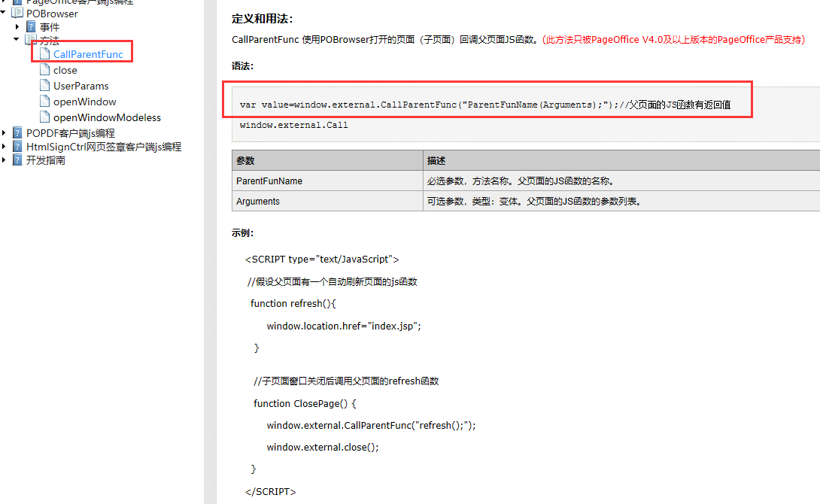Viewport: 820px width, 504px height.
Task: Click the closing /SCRIPT tag line
Action: click(270, 492)
